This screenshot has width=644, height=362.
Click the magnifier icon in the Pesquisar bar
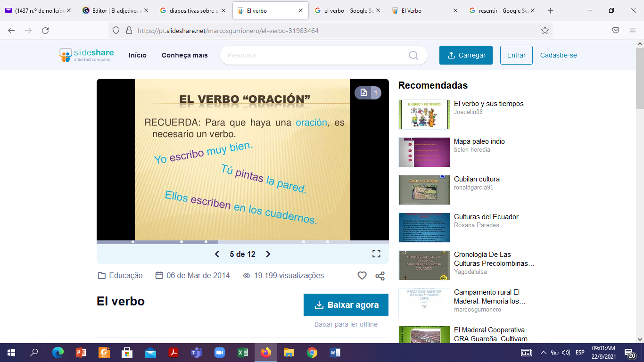pos(413,55)
